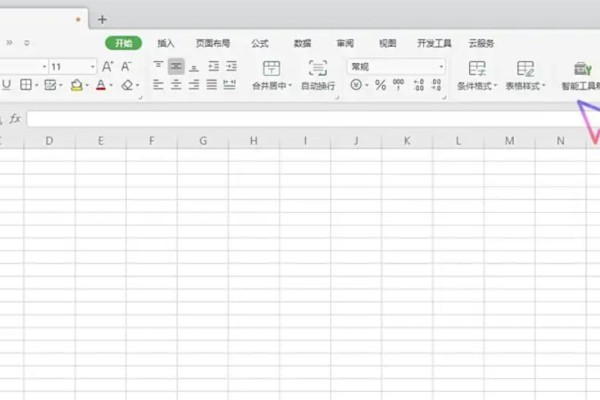Open the 智能工具箱 toolbox
The height and width of the screenshot is (400, 600).
click(581, 75)
